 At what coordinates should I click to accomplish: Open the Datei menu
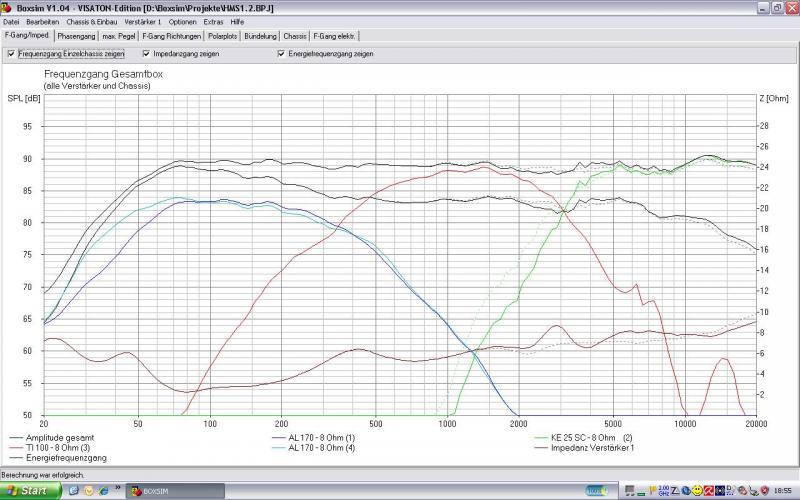pyautogui.click(x=11, y=21)
